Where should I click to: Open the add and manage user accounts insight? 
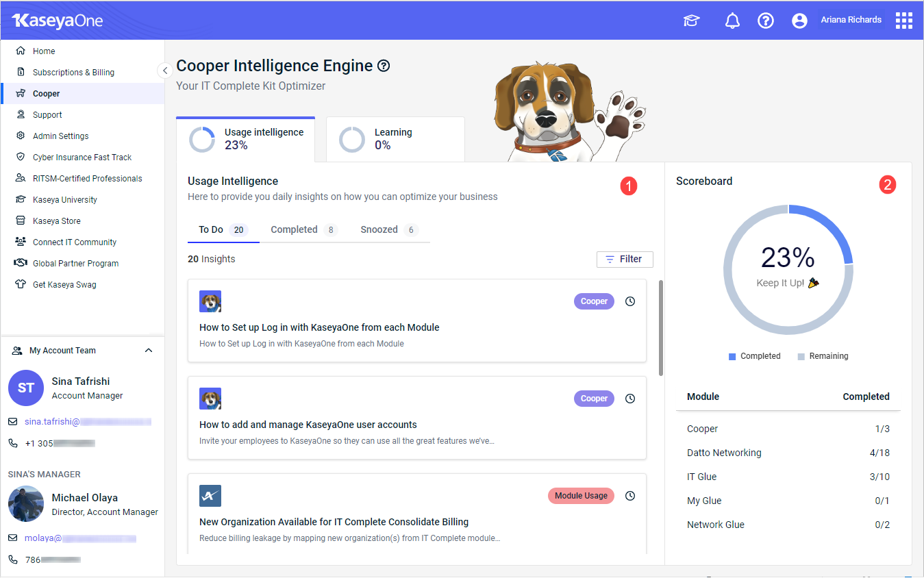coord(417,418)
